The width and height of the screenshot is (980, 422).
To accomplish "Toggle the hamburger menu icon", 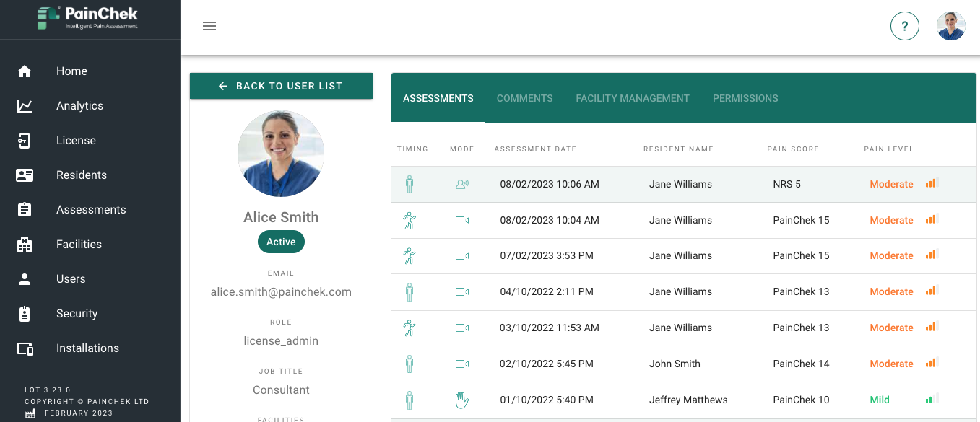I will coord(209,26).
